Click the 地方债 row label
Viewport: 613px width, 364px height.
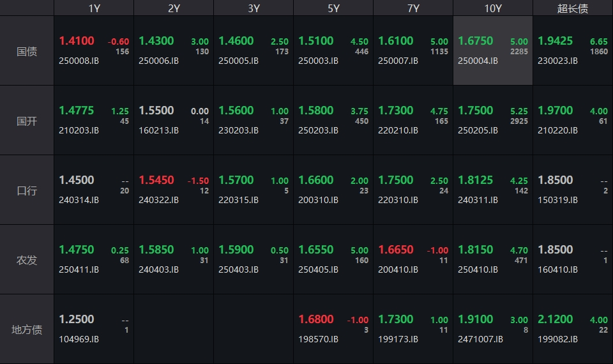(27, 330)
